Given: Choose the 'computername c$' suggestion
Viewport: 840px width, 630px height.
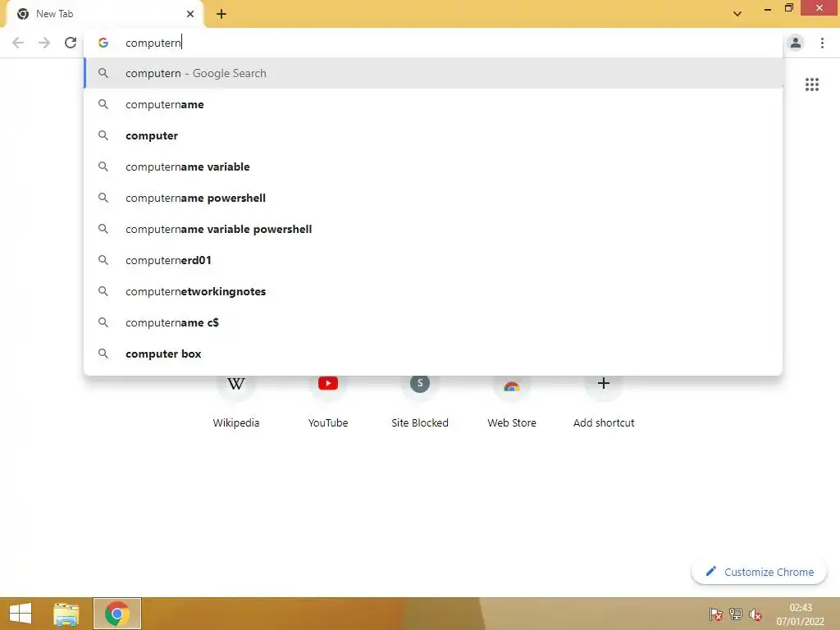Looking at the screenshot, I should pos(433,322).
